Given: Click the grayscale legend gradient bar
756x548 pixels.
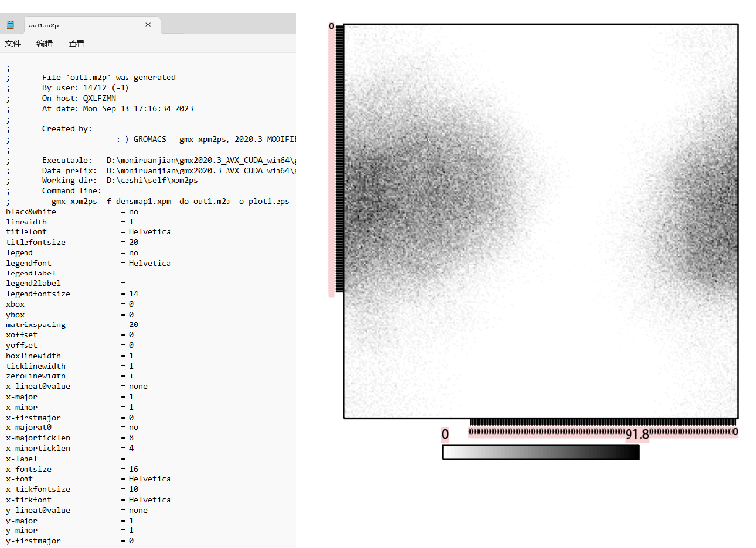Looking at the screenshot, I should [x=541, y=452].
